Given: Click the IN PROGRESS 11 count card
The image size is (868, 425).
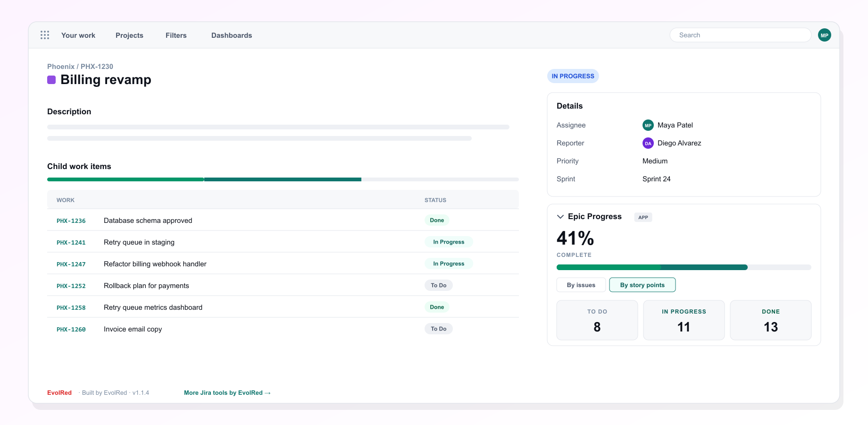Looking at the screenshot, I should (x=684, y=320).
